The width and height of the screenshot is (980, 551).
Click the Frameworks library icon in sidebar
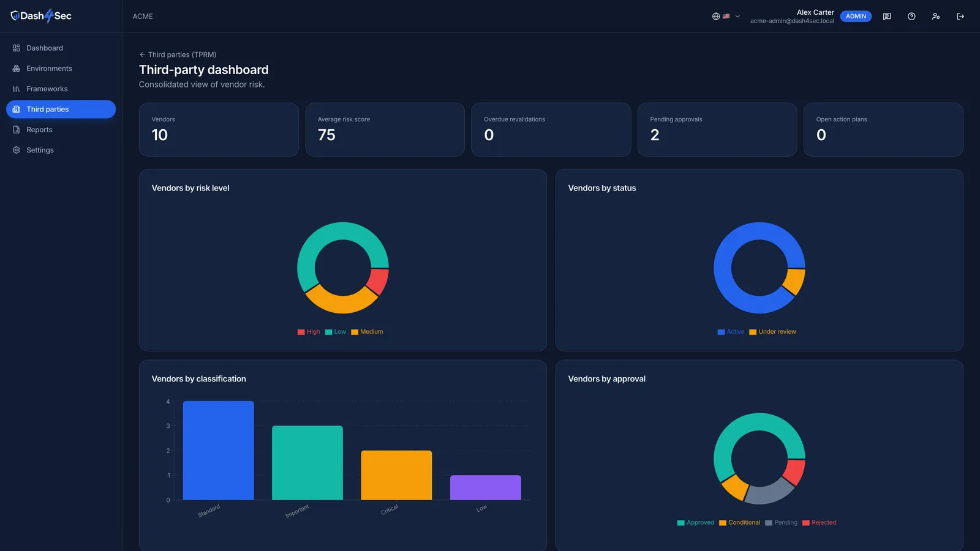pos(17,89)
